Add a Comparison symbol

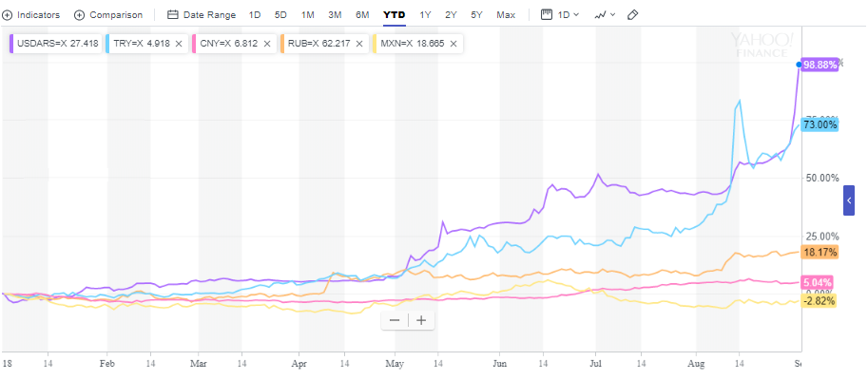point(107,15)
